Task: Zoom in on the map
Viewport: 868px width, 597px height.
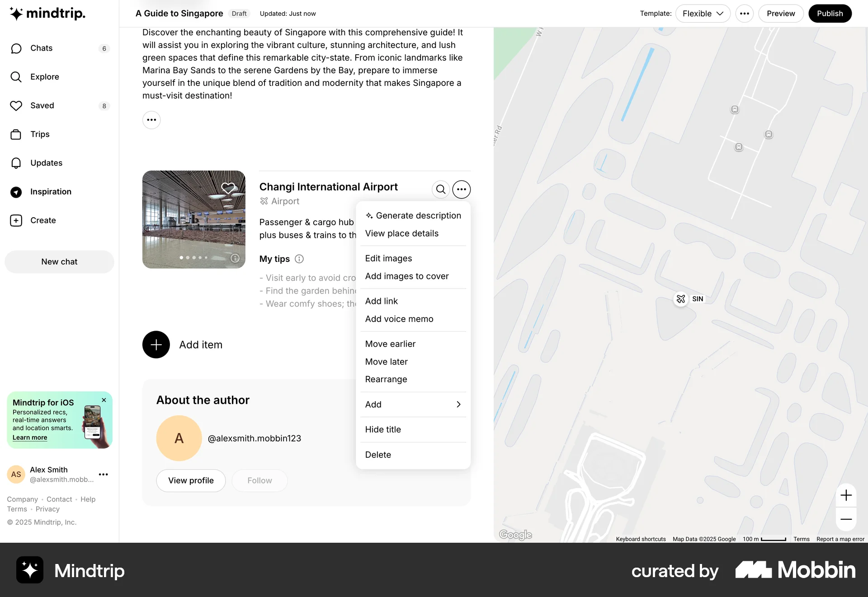Action: pyautogui.click(x=846, y=495)
